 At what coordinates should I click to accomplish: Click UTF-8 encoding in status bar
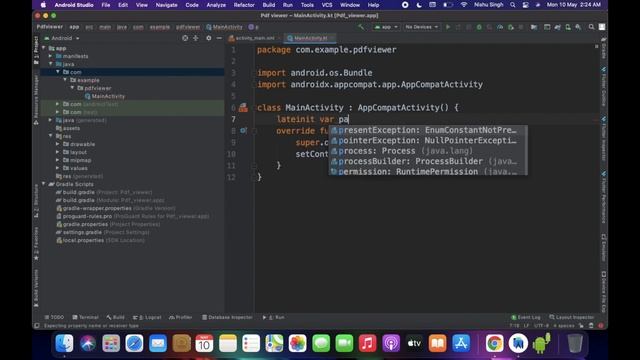tap(542, 326)
